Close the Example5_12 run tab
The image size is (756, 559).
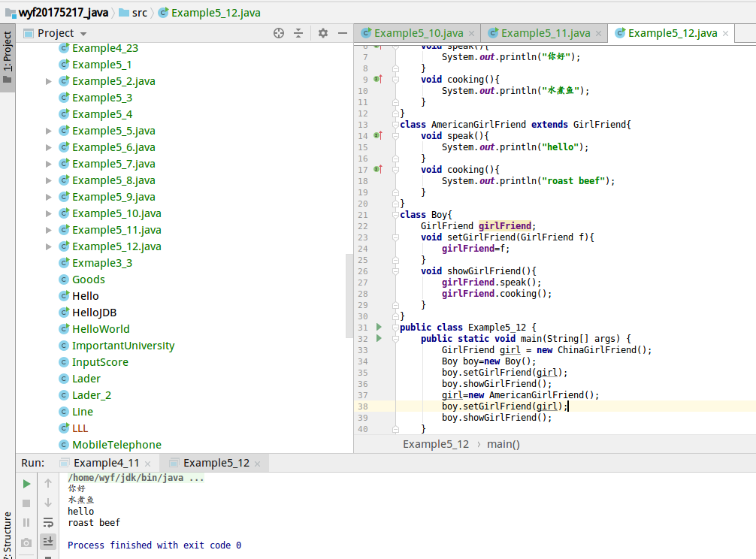pos(258,464)
